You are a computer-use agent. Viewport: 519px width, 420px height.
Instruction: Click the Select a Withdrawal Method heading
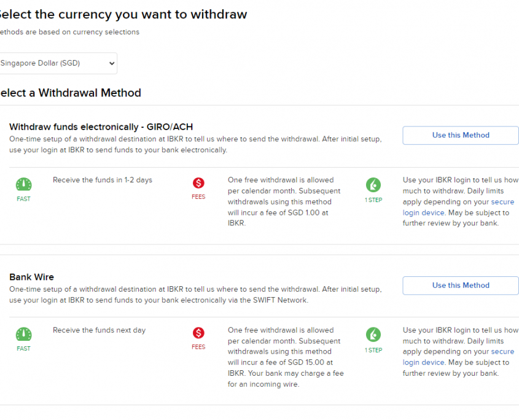70,93
